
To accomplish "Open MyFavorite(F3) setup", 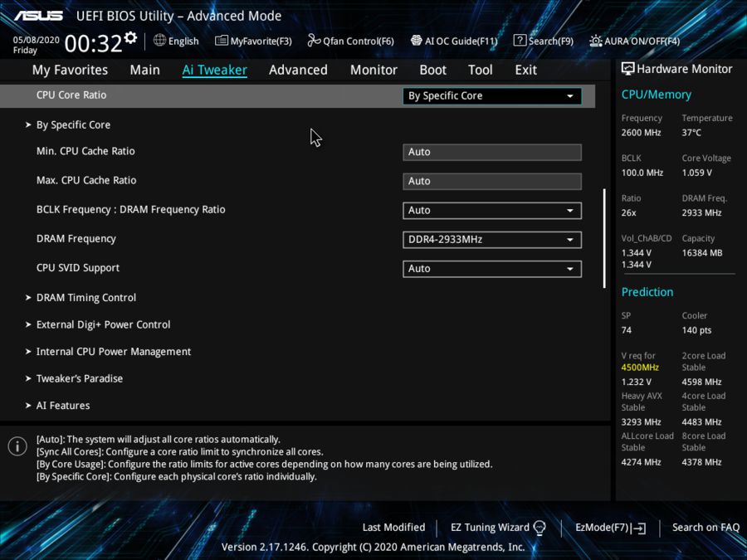I will pos(261,41).
